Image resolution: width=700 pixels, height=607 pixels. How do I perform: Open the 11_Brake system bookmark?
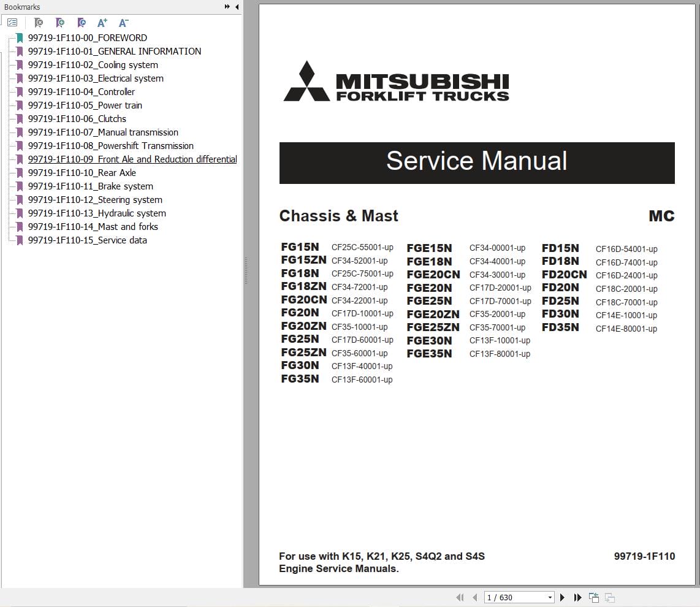91,186
